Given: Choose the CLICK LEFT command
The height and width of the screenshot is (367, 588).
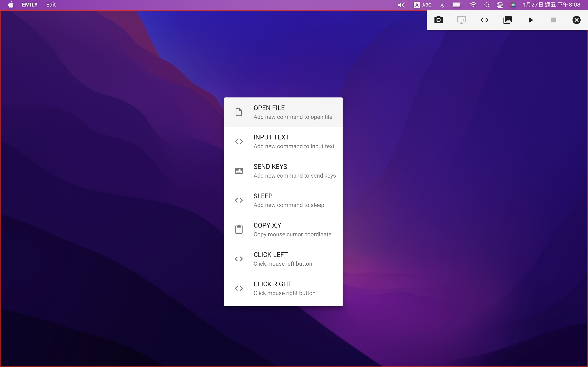Looking at the screenshot, I should pos(283,259).
